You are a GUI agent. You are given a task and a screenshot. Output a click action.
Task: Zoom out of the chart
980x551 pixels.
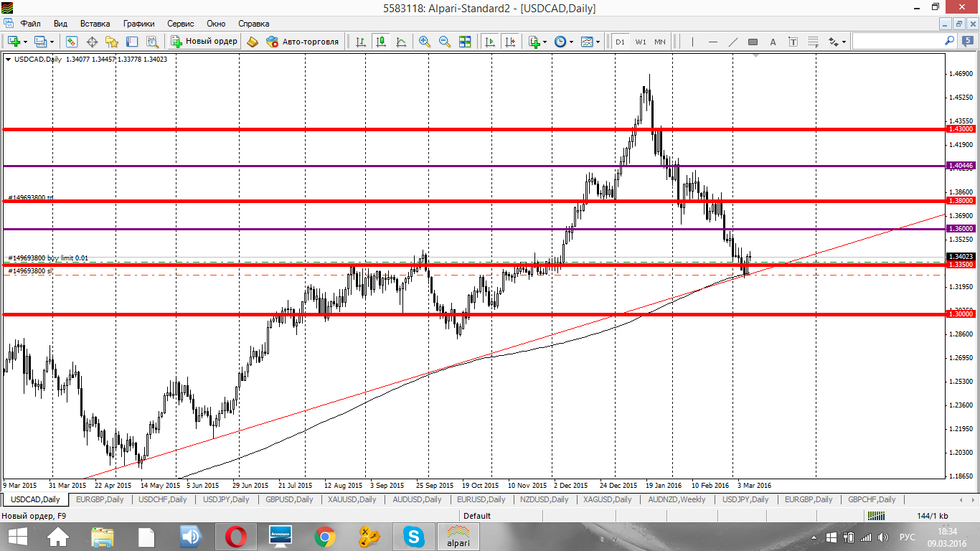[x=445, y=42]
